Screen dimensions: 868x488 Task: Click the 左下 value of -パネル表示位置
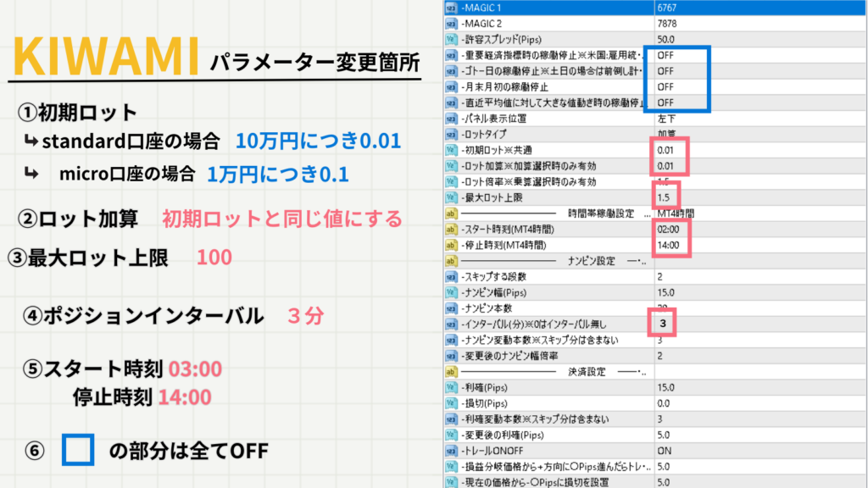tap(666, 119)
